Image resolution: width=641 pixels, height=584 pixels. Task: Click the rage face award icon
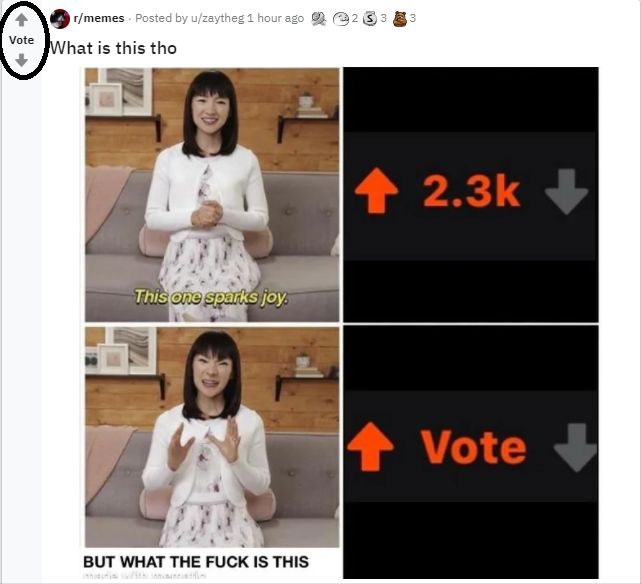[341, 18]
